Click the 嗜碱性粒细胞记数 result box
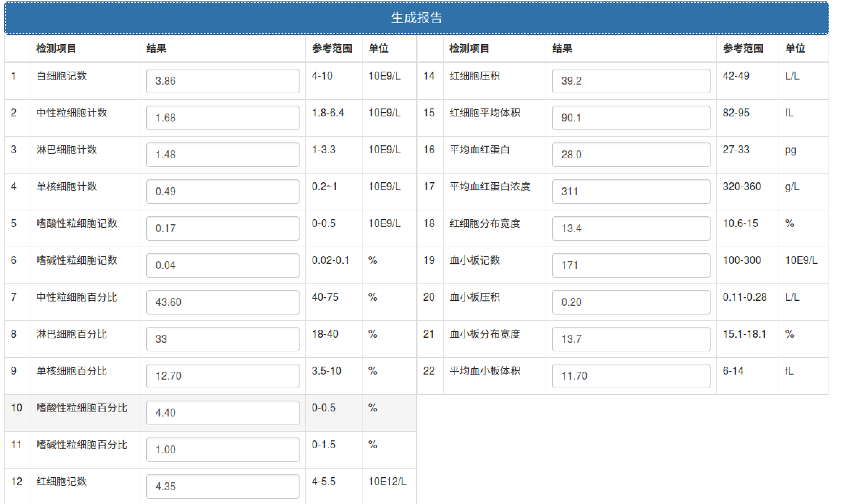 (x=222, y=265)
